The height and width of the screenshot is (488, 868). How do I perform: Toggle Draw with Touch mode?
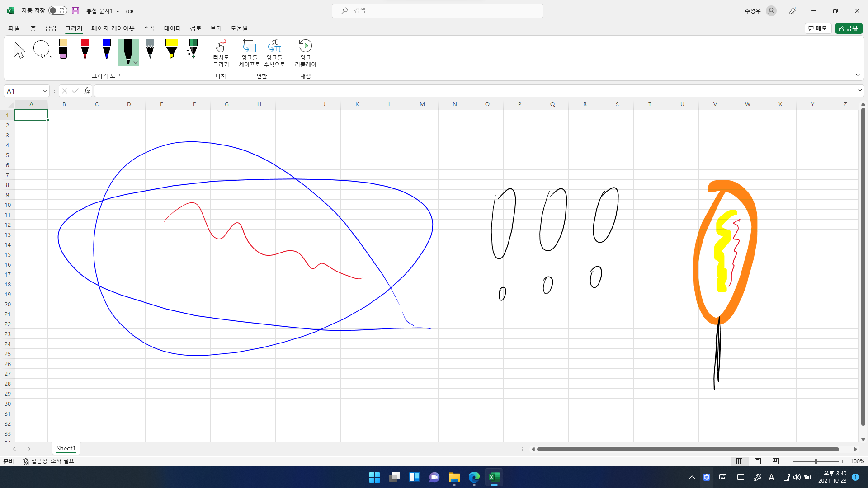221,46
